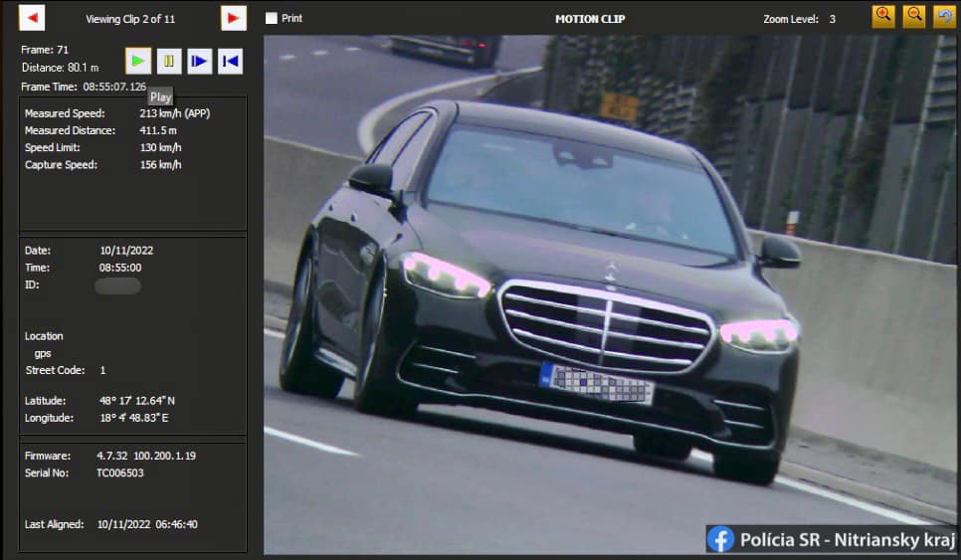Select the 'gps' location text
The image size is (961, 560).
43,353
